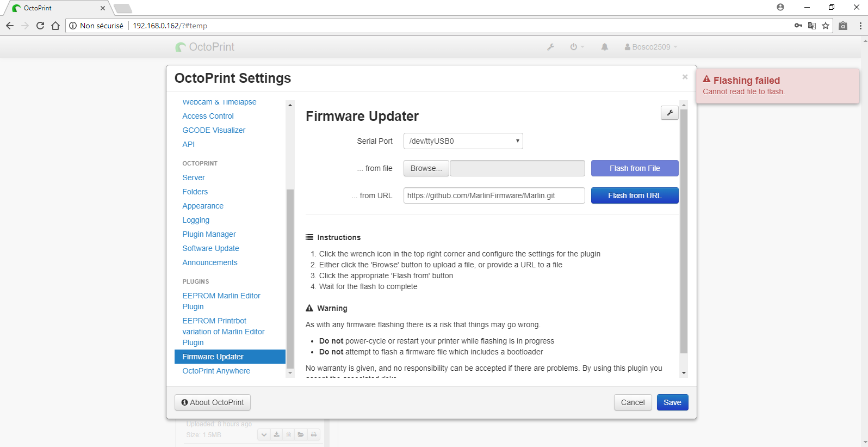Click the browser extension icon

(x=843, y=26)
